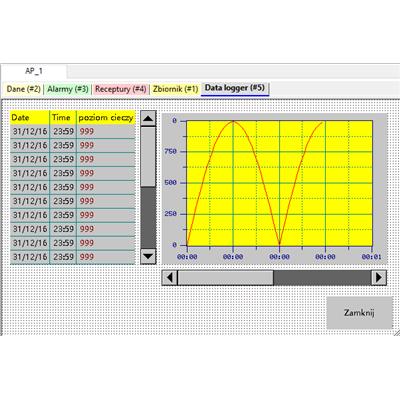Click the table scroll up arrow
Viewport: 400px width, 400px height.
click(x=148, y=118)
